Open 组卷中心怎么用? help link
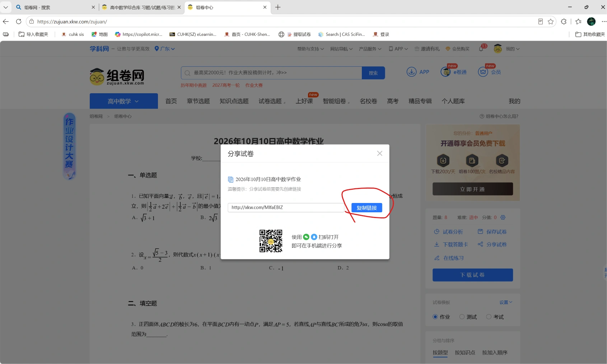 (499, 116)
